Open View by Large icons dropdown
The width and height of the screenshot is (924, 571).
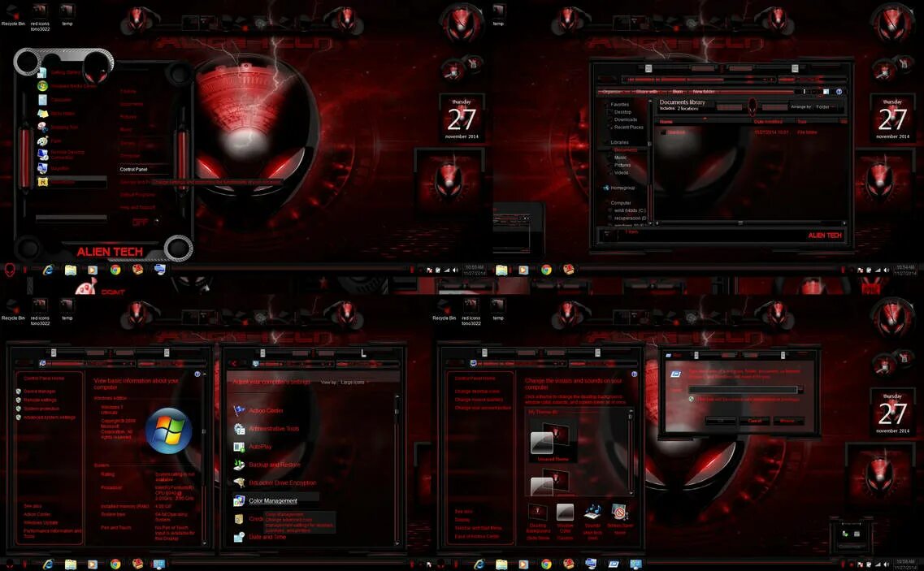click(x=354, y=383)
